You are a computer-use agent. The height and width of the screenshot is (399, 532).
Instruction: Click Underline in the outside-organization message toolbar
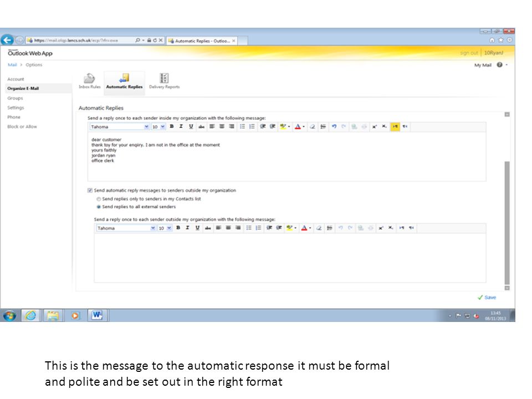tap(197, 228)
